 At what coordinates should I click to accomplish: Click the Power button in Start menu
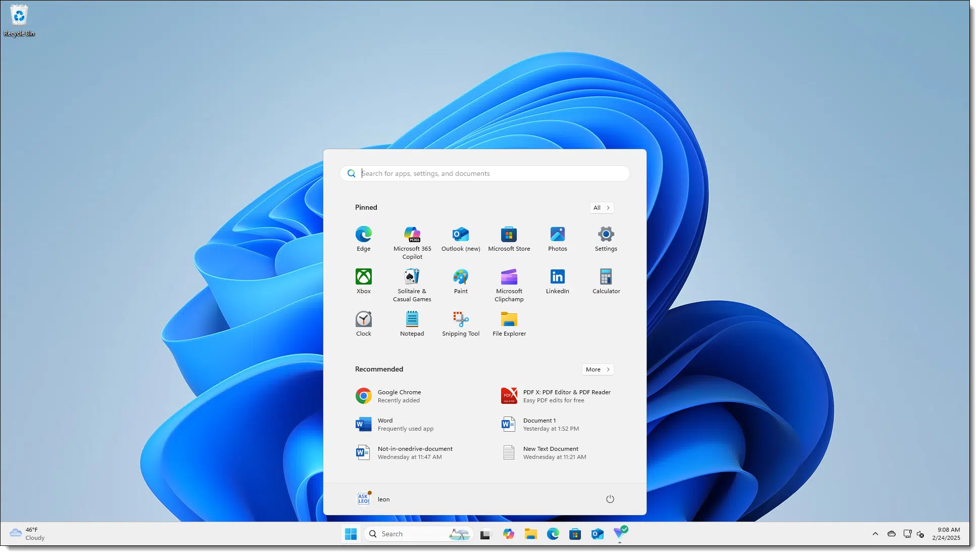610,499
